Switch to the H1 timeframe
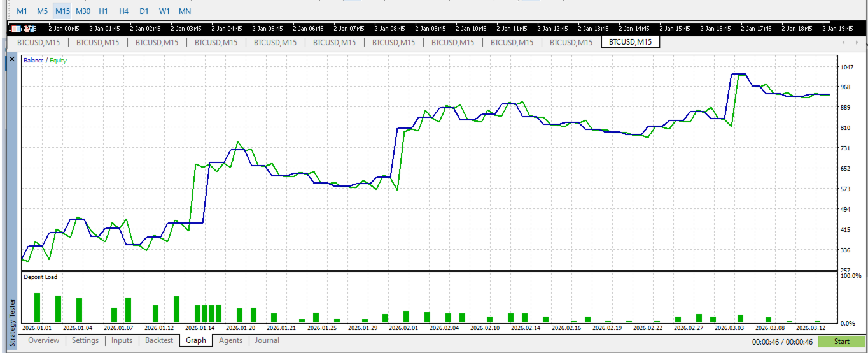This screenshot has width=868, height=353. coord(103,11)
